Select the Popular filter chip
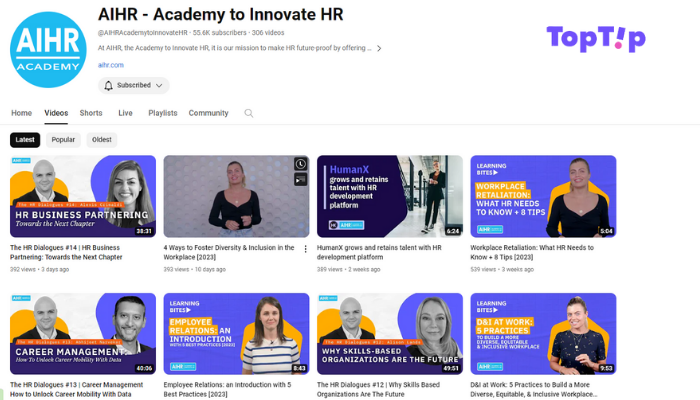The image size is (700, 400). coord(63,140)
